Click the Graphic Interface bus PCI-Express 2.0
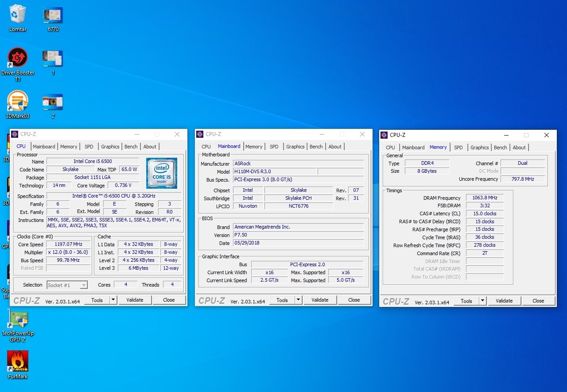The height and width of the screenshot is (392, 567). tap(307, 264)
